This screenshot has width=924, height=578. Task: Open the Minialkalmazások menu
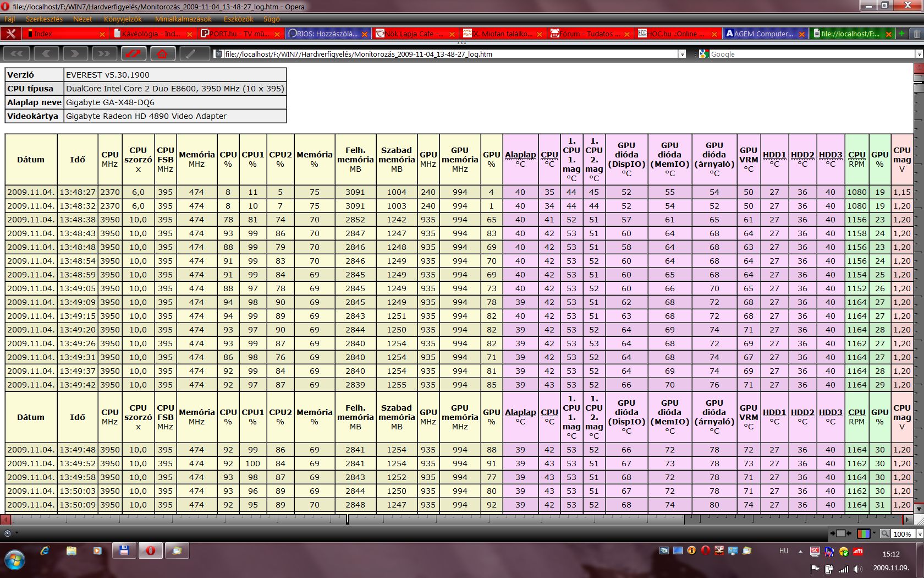pyautogui.click(x=183, y=19)
